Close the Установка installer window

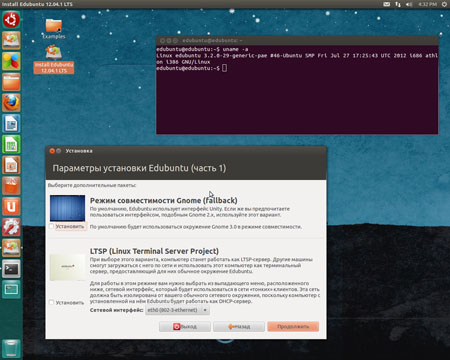coord(52,151)
